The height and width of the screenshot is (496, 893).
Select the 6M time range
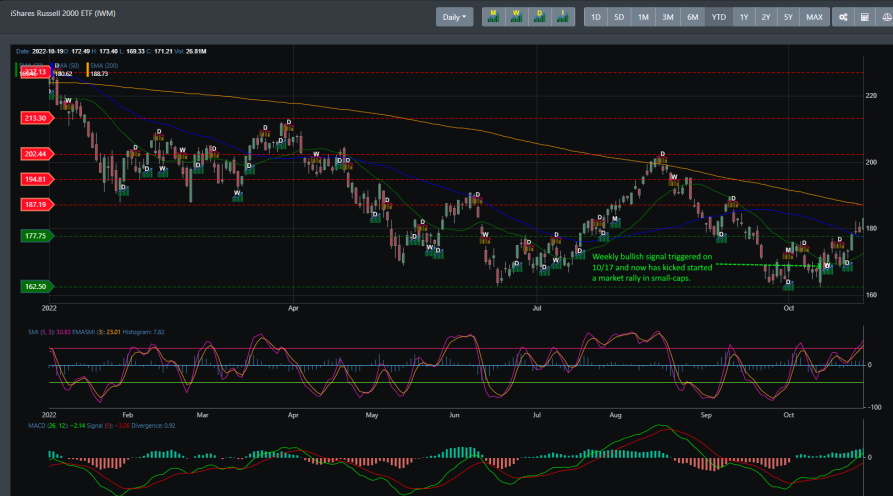click(693, 17)
